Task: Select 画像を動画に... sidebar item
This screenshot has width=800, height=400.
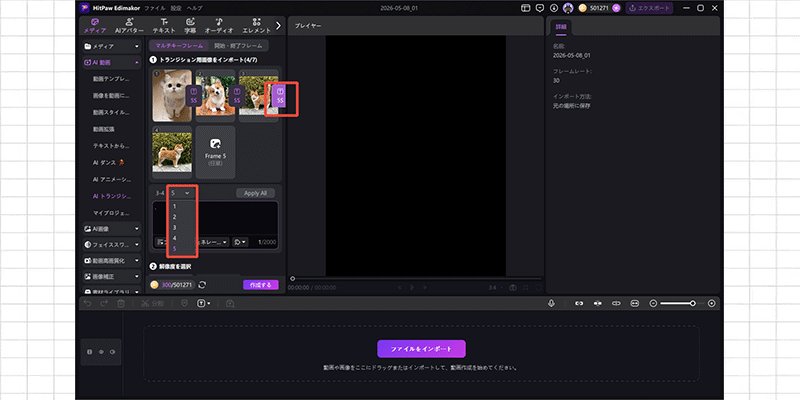Action: point(111,95)
